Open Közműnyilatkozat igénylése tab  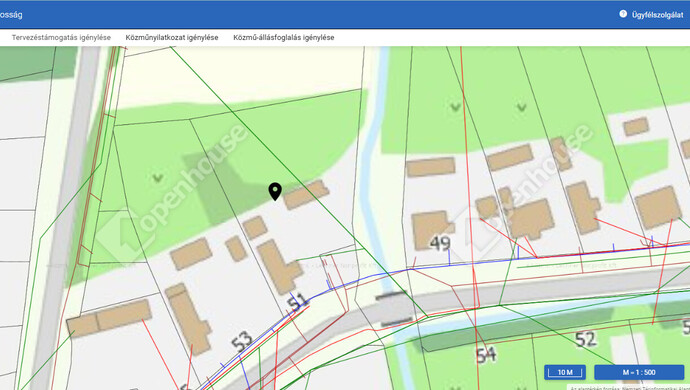point(172,38)
